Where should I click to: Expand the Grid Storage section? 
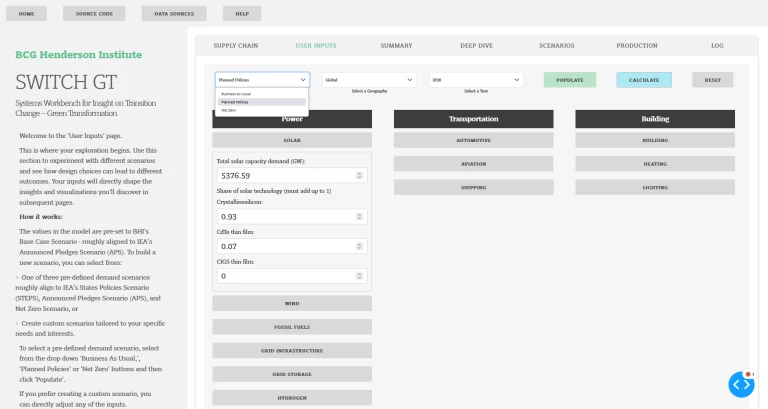point(292,375)
